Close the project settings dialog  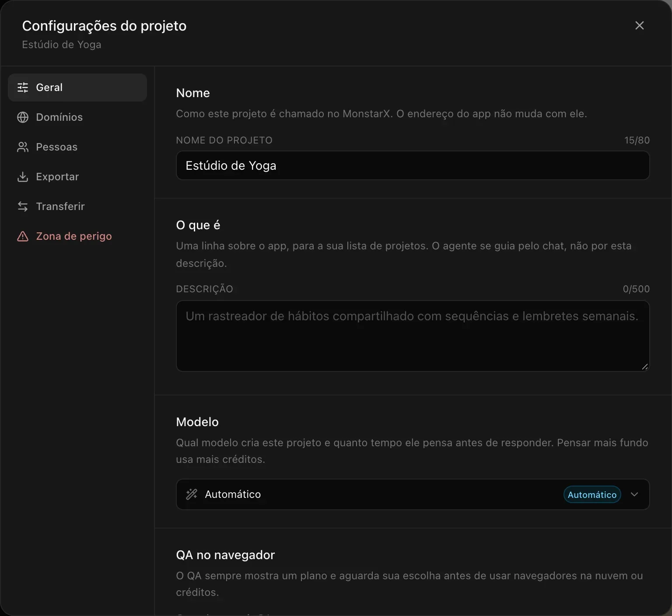[x=640, y=25]
